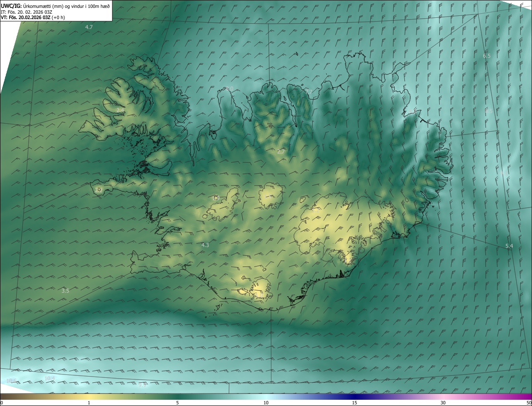Click the '30' tick on the colour scale
This screenshot has height=406, width=532.
coord(443,403)
